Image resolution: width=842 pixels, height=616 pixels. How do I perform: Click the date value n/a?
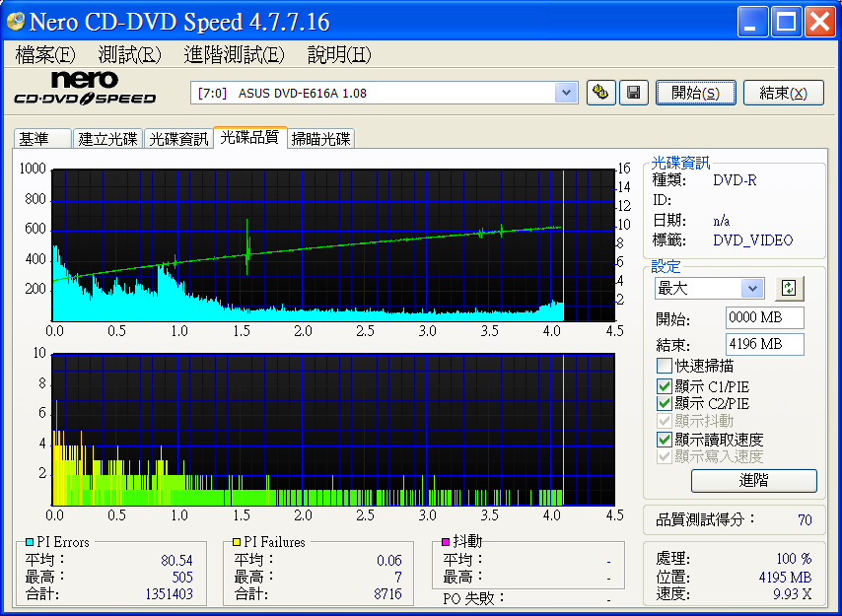721,221
